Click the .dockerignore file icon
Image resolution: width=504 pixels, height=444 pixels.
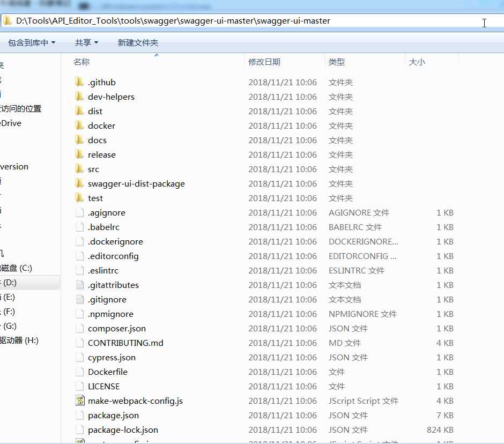click(80, 241)
